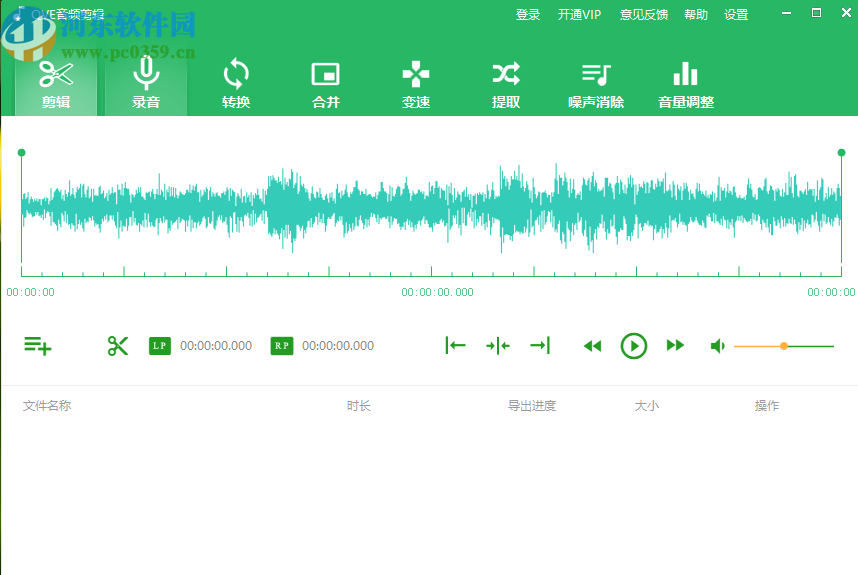Screen dimensions: 858x575
Task: Go to the 提取 extract tab
Action: (x=506, y=84)
